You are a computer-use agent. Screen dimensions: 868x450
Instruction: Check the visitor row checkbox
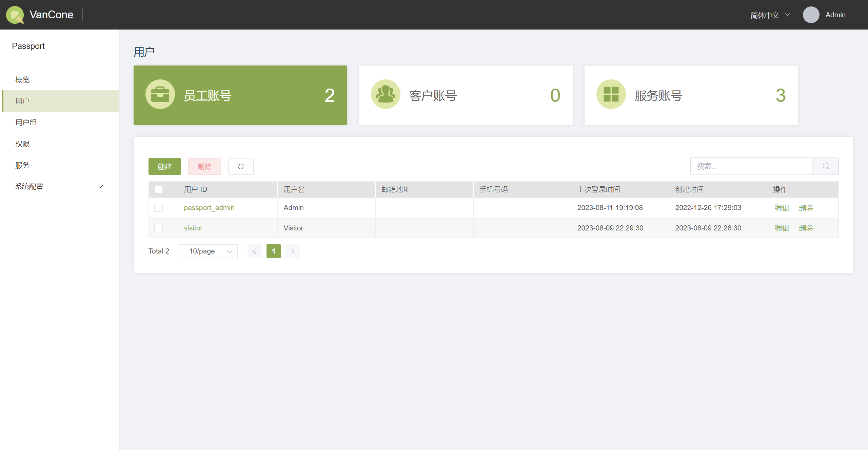(158, 228)
